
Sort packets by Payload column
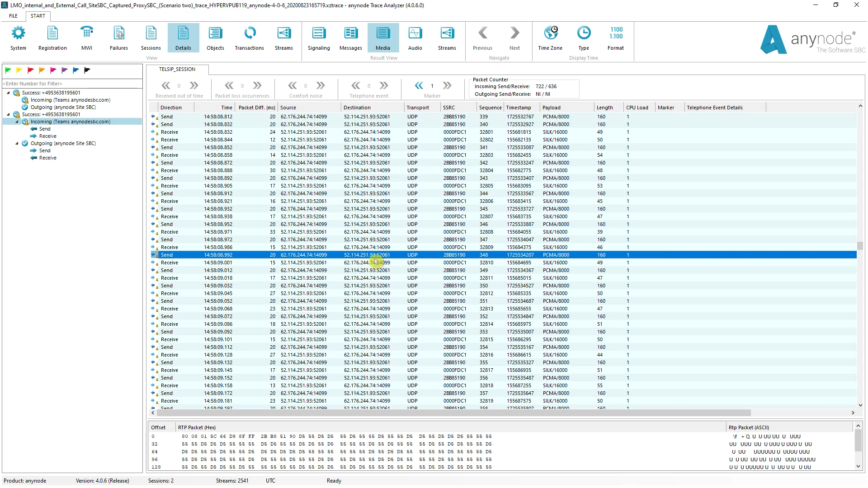click(566, 108)
